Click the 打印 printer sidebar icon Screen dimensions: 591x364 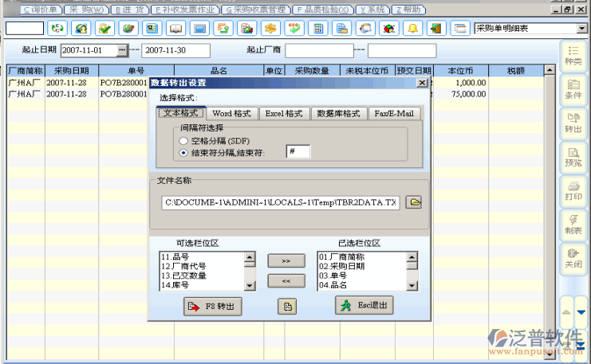(573, 190)
